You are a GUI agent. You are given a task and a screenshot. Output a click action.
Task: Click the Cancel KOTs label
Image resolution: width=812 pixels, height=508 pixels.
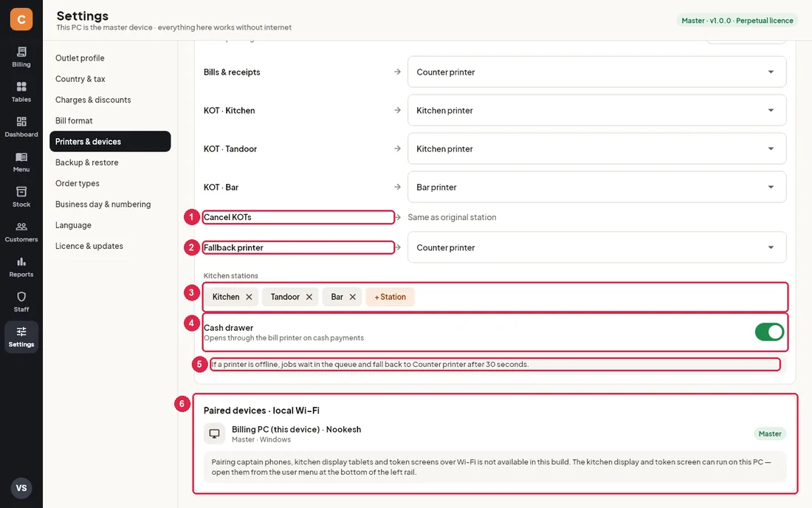(x=227, y=218)
